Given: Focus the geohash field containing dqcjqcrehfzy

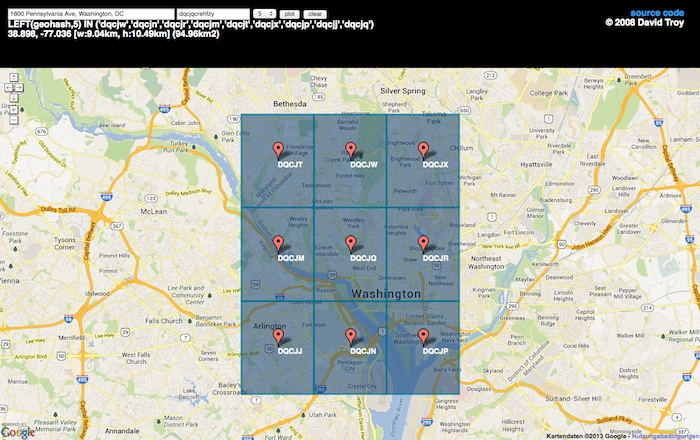Looking at the screenshot, I should 213,14.
